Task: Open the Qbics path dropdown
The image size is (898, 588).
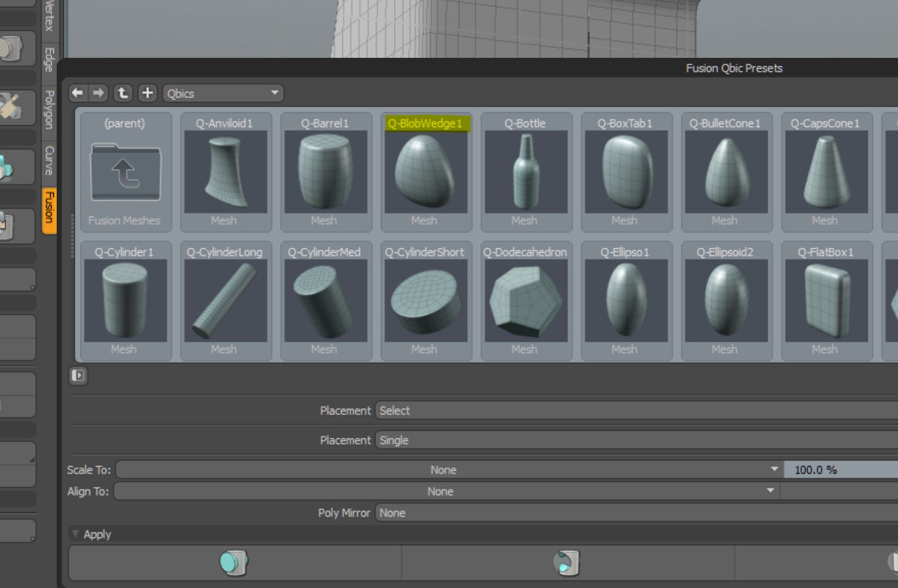Action: 223,93
